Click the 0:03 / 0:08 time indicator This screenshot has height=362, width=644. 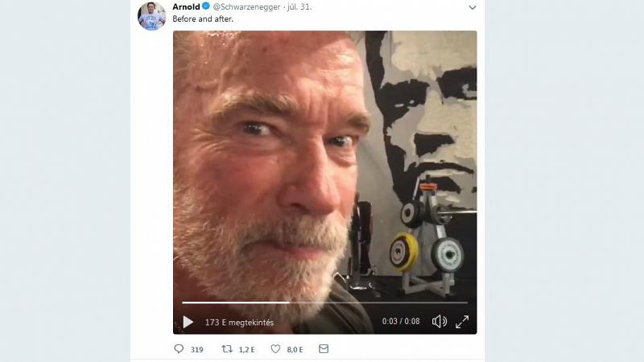(401, 322)
